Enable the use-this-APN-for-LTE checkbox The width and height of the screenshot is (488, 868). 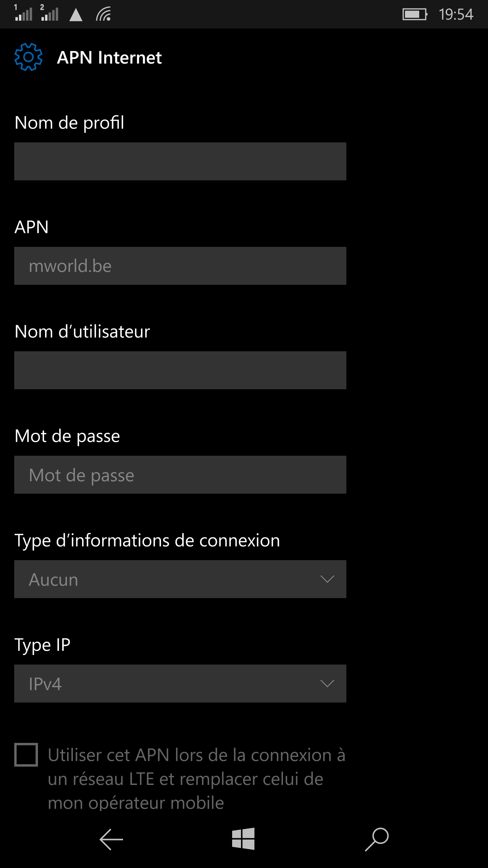26,755
